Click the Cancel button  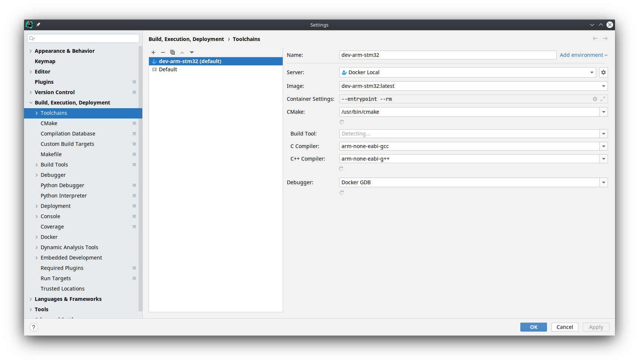[x=565, y=327]
